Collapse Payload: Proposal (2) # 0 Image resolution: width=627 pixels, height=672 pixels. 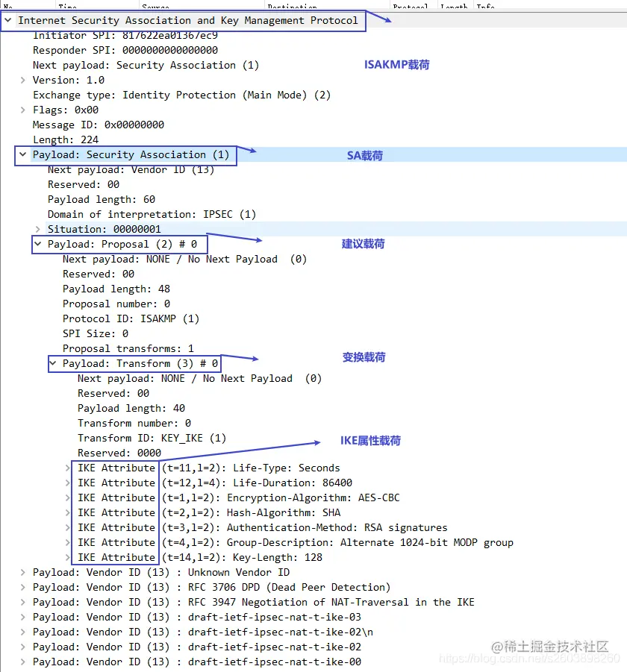pyautogui.click(x=38, y=245)
